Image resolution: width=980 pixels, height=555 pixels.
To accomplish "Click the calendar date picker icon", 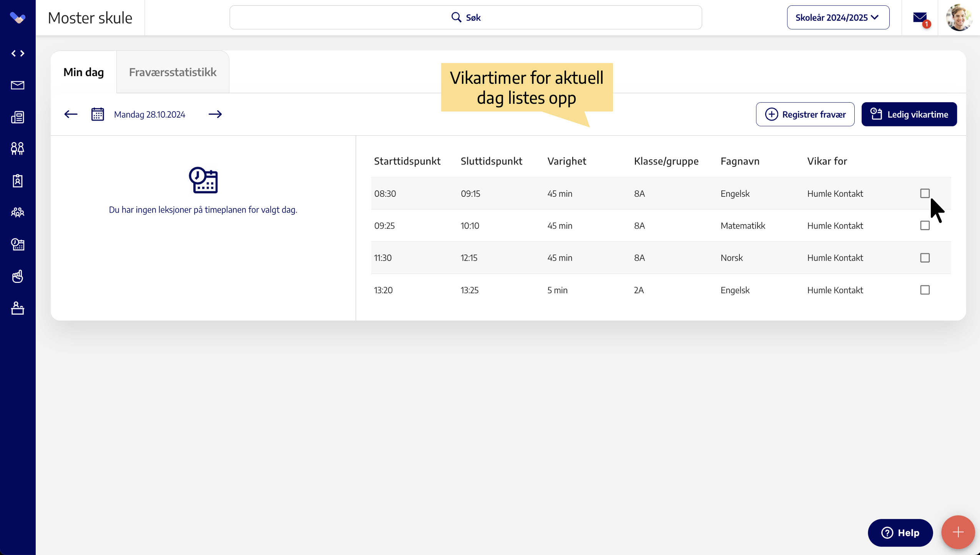I will point(98,114).
